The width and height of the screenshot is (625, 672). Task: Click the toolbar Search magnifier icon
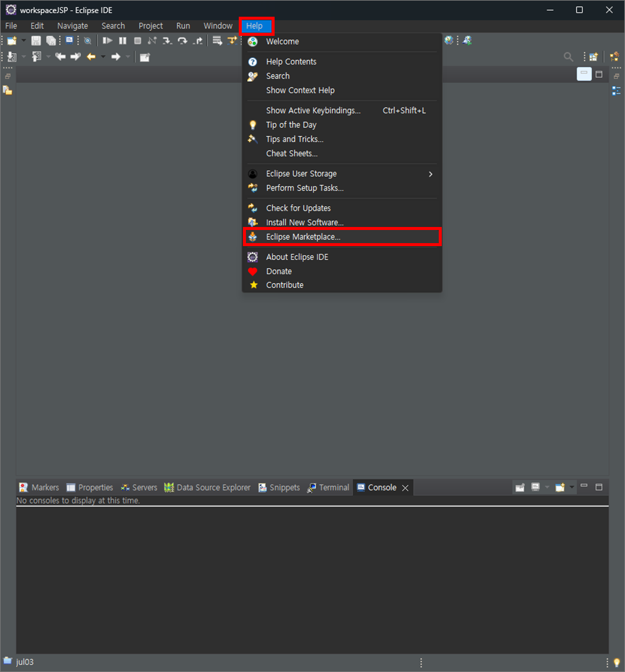coord(568,57)
